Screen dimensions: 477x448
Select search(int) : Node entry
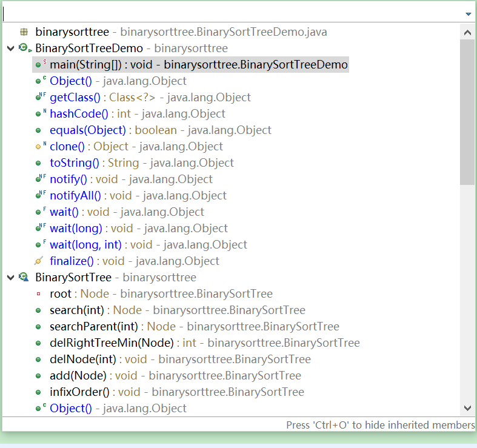(178, 310)
